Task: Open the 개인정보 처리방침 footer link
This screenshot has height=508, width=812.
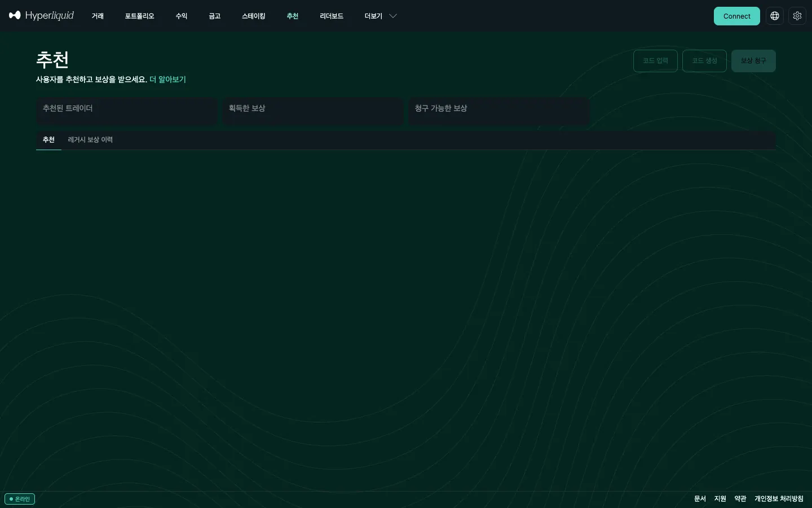Action: coord(779,499)
